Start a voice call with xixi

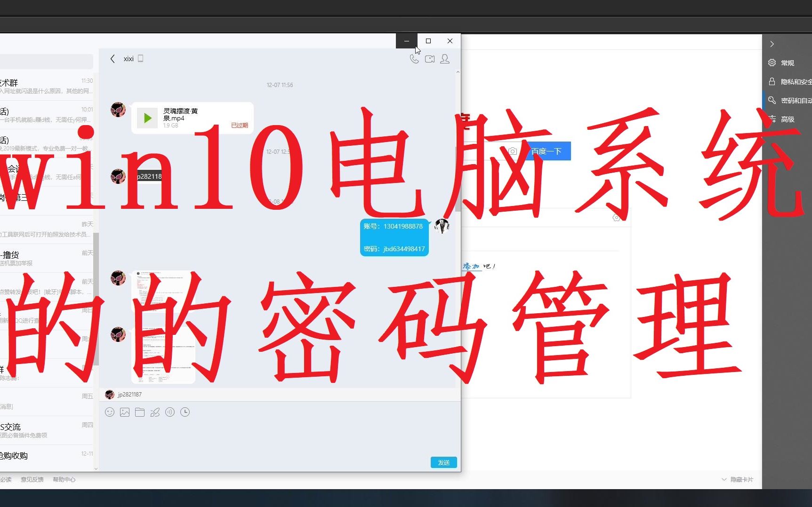coord(414,59)
